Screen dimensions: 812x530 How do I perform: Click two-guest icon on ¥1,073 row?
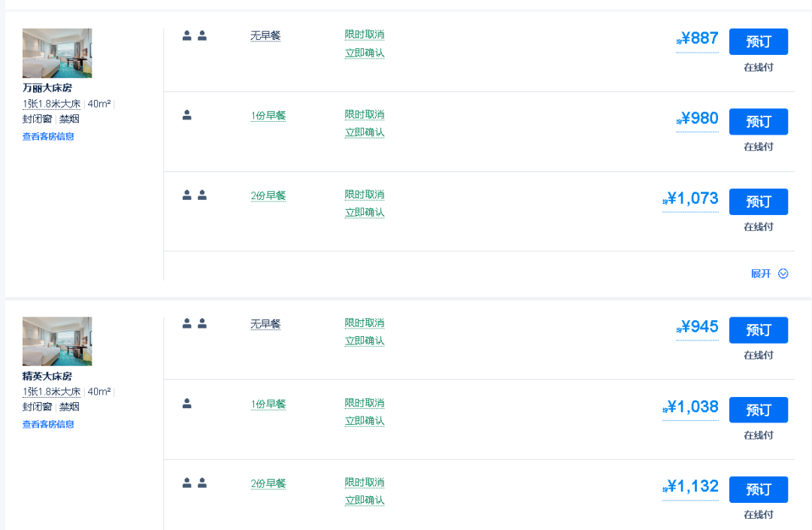click(195, 195)
